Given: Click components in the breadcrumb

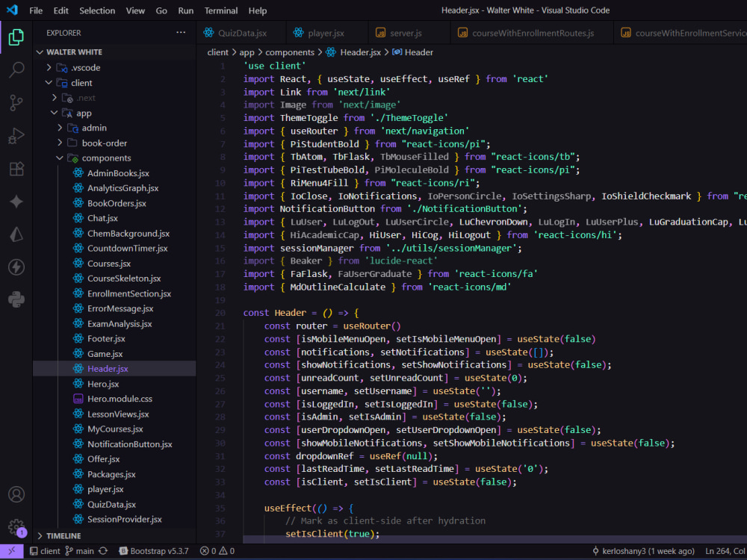Looking at the screenshot, I should point(290,52).
